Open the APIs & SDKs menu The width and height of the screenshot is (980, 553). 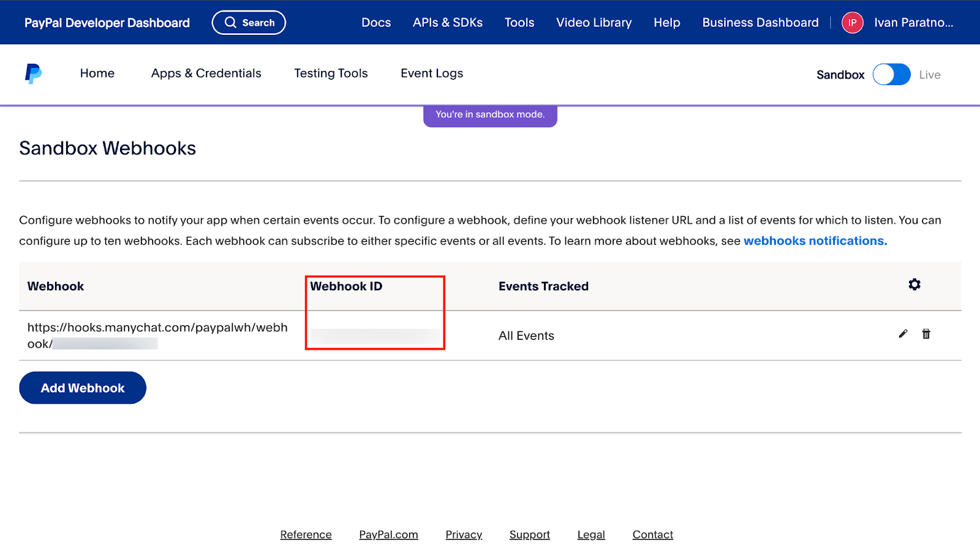click(447, 23)
